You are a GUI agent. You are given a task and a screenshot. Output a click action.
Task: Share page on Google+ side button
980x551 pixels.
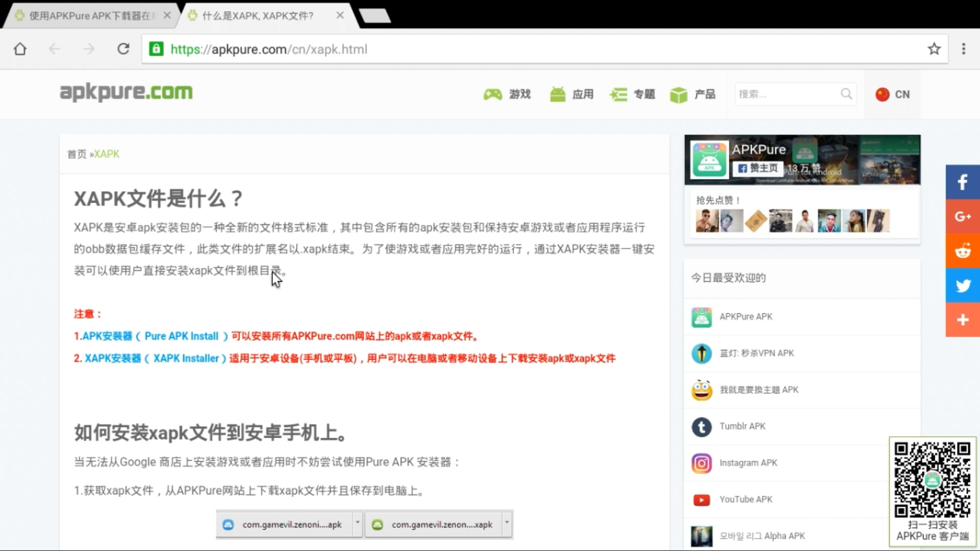(963, 217)
